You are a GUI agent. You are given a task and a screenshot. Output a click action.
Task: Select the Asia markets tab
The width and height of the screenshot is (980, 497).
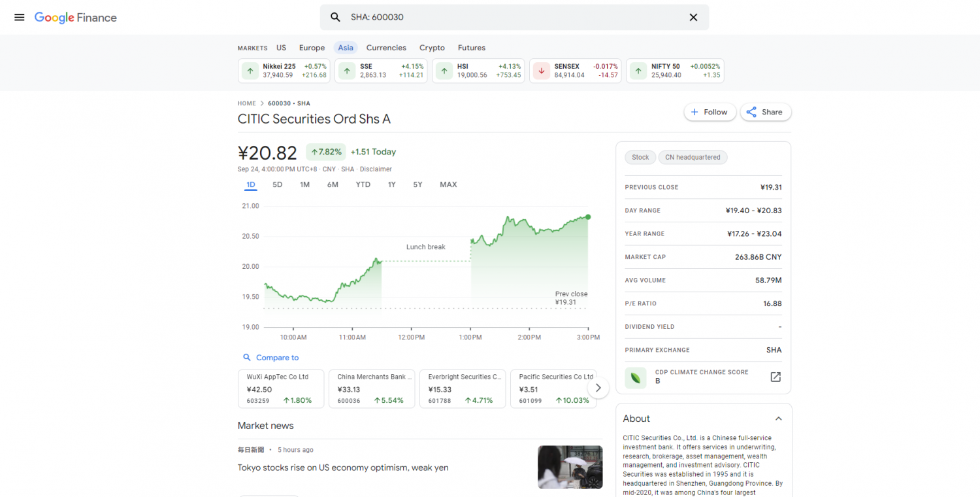coord(346,48)
